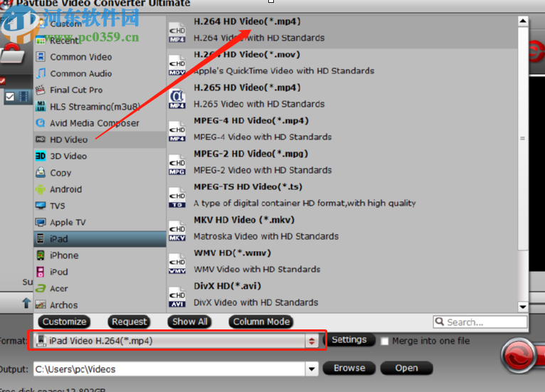Select the Copy disc icon
Screen dimensions: 545x392
click(x=41, y=172)
